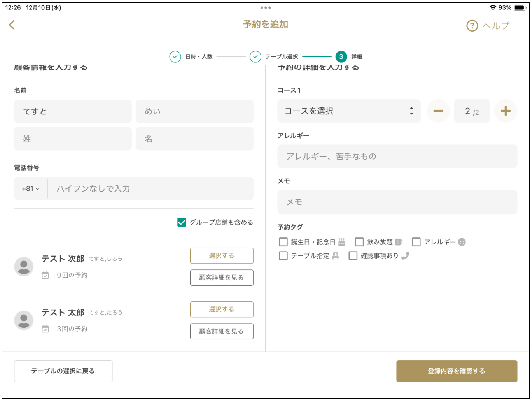Click the plus button to increase course count
The width and height of the screenshot is (532, 401).
tap(506, 111)
